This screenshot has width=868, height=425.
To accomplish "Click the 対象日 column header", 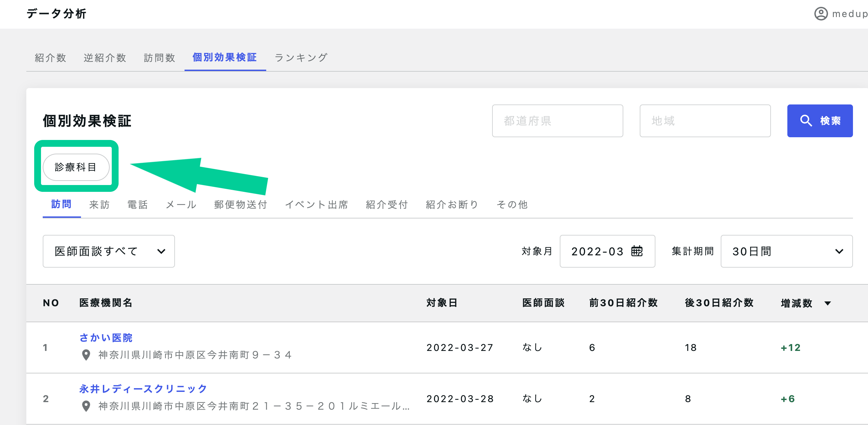I will click(442, 303).
